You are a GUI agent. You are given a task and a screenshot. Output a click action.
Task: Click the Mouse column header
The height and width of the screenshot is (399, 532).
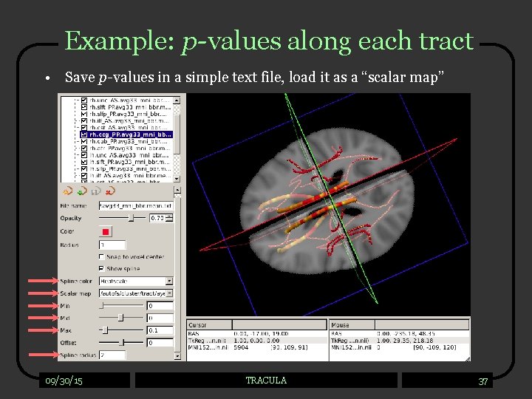[352, 324]
